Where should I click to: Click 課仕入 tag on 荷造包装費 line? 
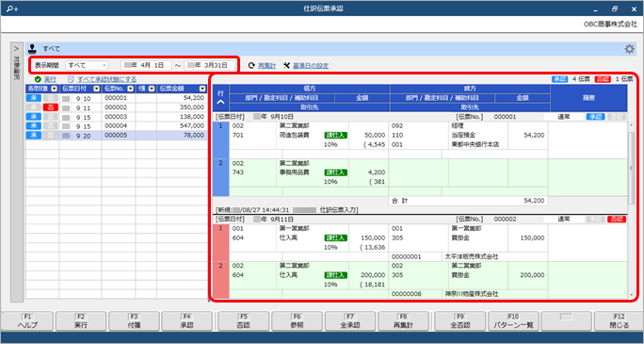335,135
